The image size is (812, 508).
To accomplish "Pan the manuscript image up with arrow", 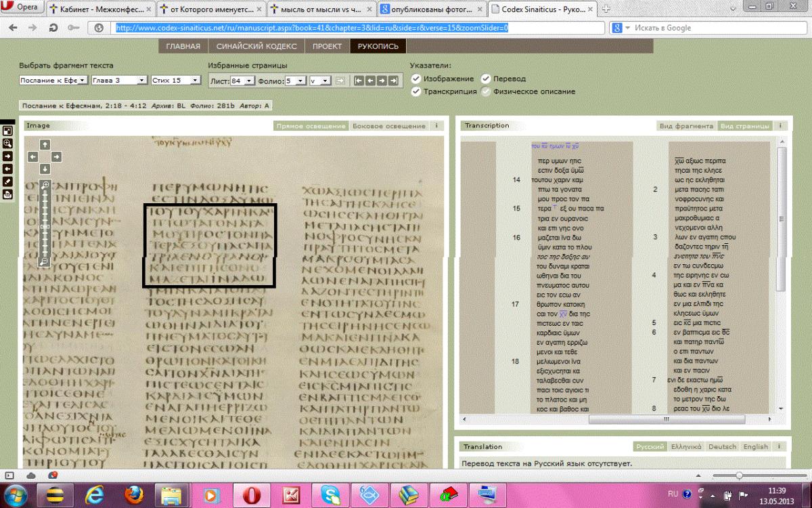I will pyautogui.click(x=45, y=144).
